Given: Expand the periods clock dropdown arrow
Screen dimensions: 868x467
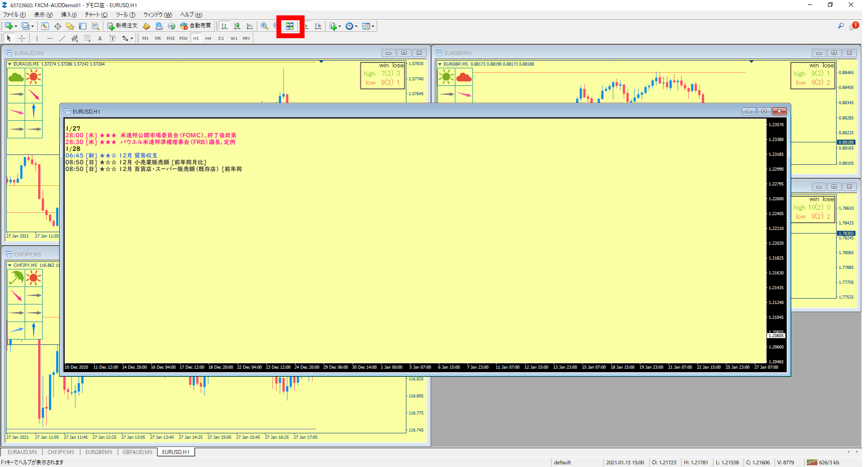Looking at the screenshot, I should (x=356, y=26).
